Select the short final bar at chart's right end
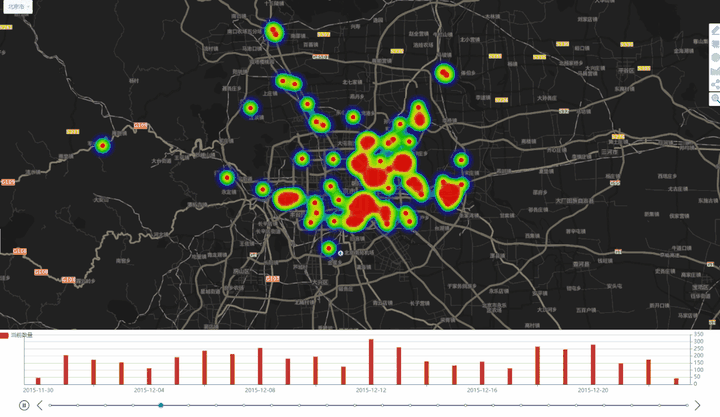The height and width of the screenshot is (417, 720). [676, 381]
